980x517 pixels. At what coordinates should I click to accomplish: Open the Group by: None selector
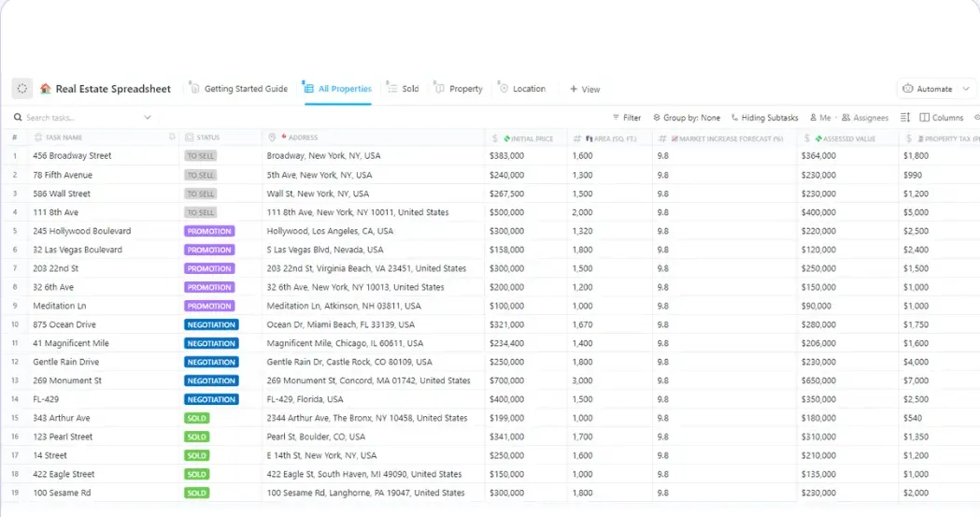(x=687, y=118)
